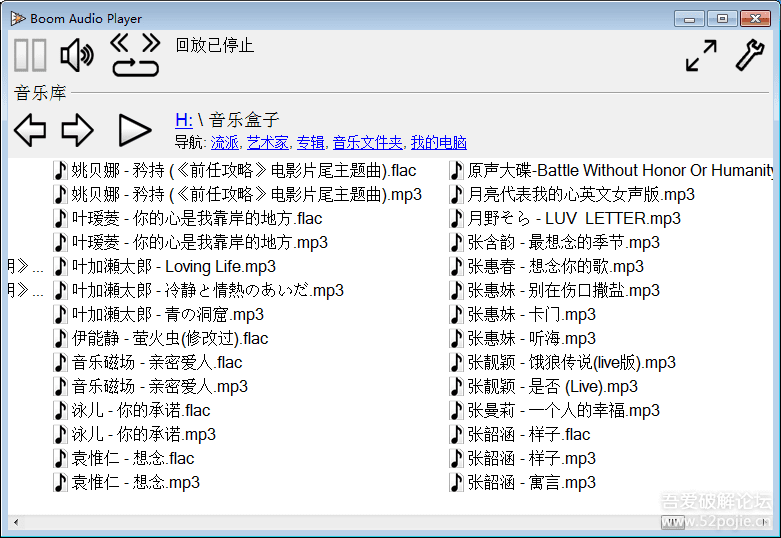Play the folder using the triangle button
781x538 pixels.
[x=134, y=131]
